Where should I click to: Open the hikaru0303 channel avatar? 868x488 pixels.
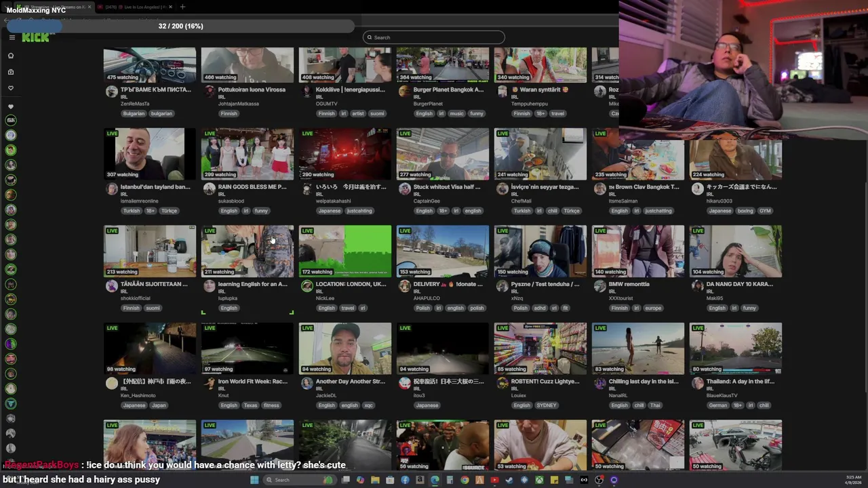pyautogui.click(x=697, y=189)
